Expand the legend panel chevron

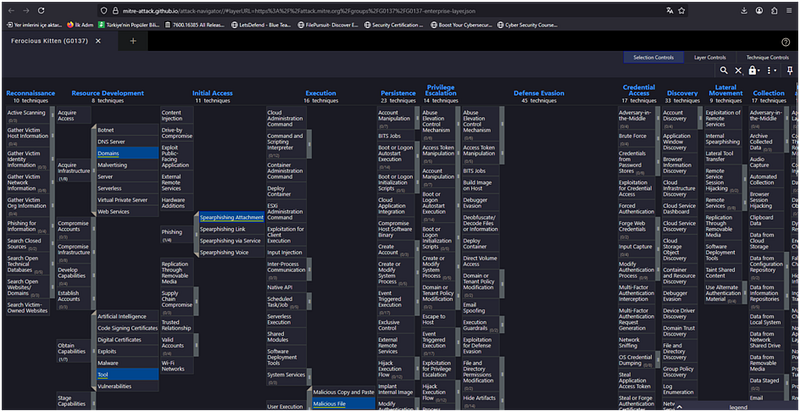coord(679,407)
